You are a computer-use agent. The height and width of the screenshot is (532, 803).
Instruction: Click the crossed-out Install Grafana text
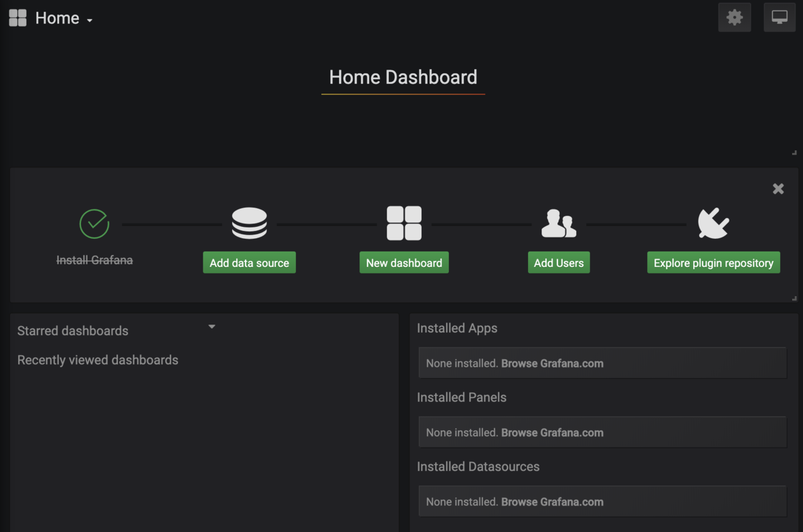tap(94, 260)
